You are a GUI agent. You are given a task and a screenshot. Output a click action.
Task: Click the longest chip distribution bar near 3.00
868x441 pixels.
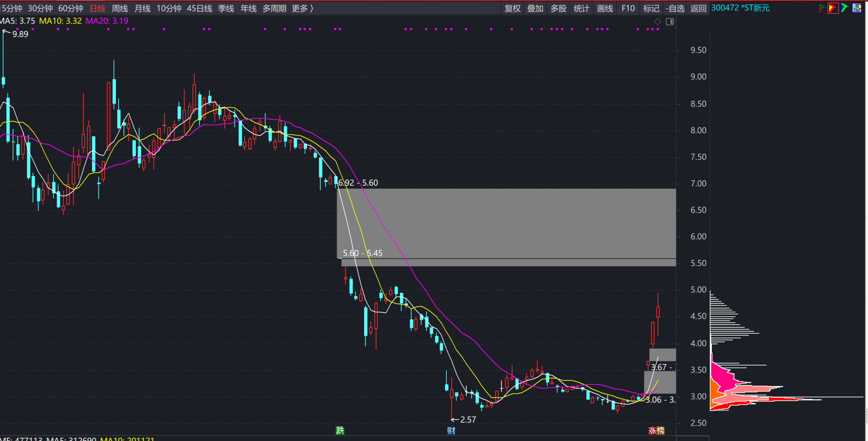[787, 397]
